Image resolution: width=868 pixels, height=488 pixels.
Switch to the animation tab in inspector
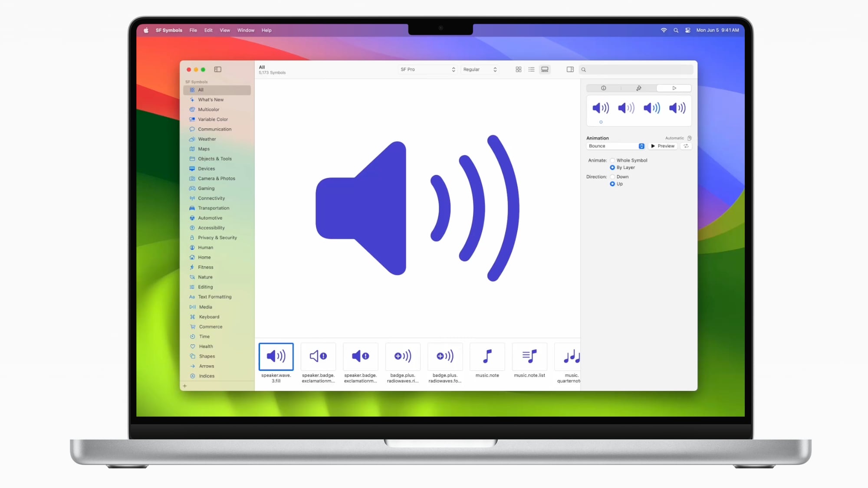tap(674, 88)
